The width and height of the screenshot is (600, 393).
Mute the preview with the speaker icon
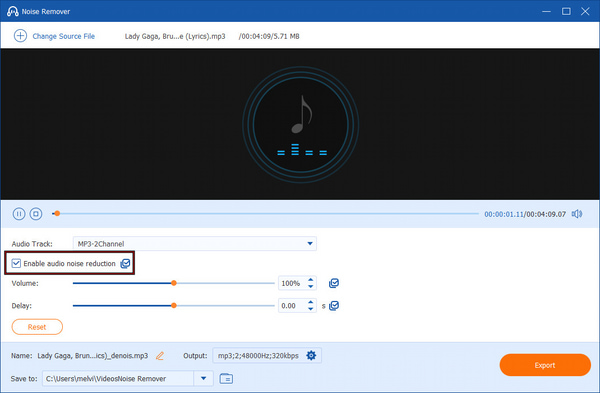[x=577, y=214]
